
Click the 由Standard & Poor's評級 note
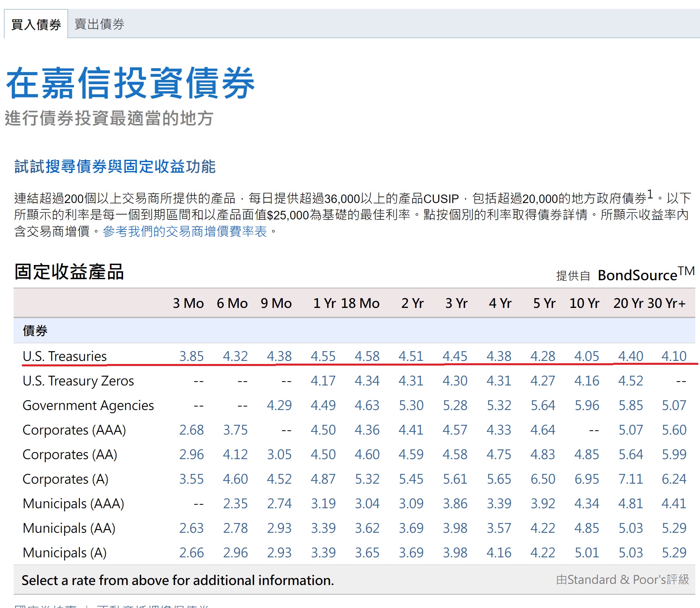coord(622,580)
